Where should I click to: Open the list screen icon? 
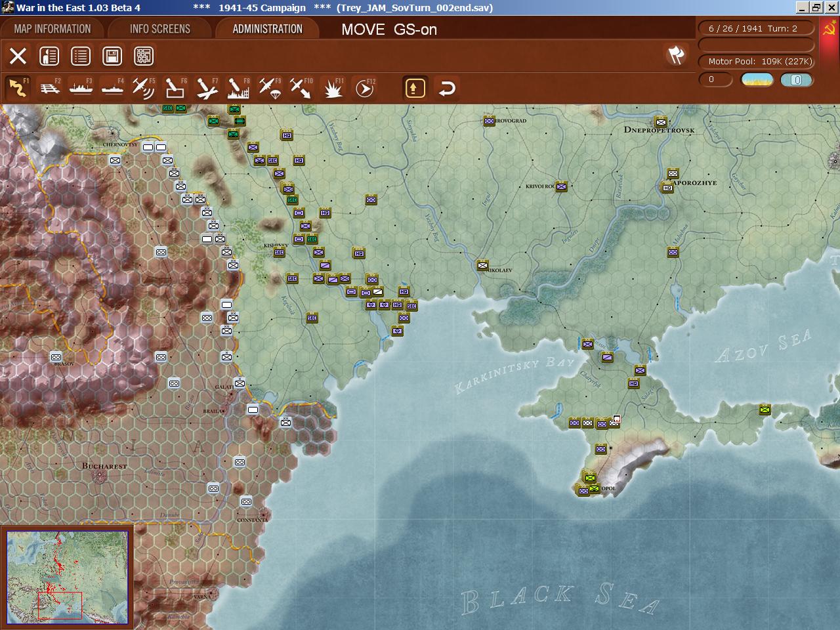click(x=81, y=56)
